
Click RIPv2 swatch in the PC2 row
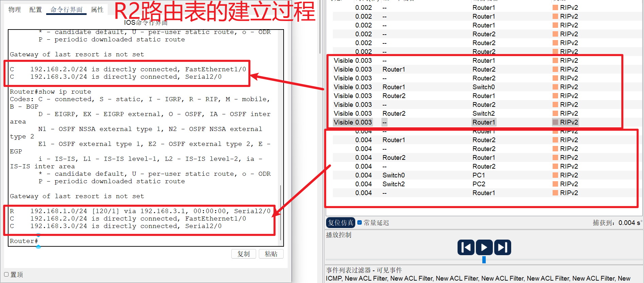555,184
